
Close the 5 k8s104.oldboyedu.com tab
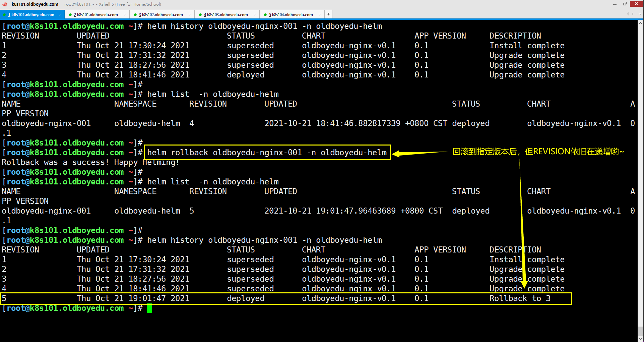point(320,14)
